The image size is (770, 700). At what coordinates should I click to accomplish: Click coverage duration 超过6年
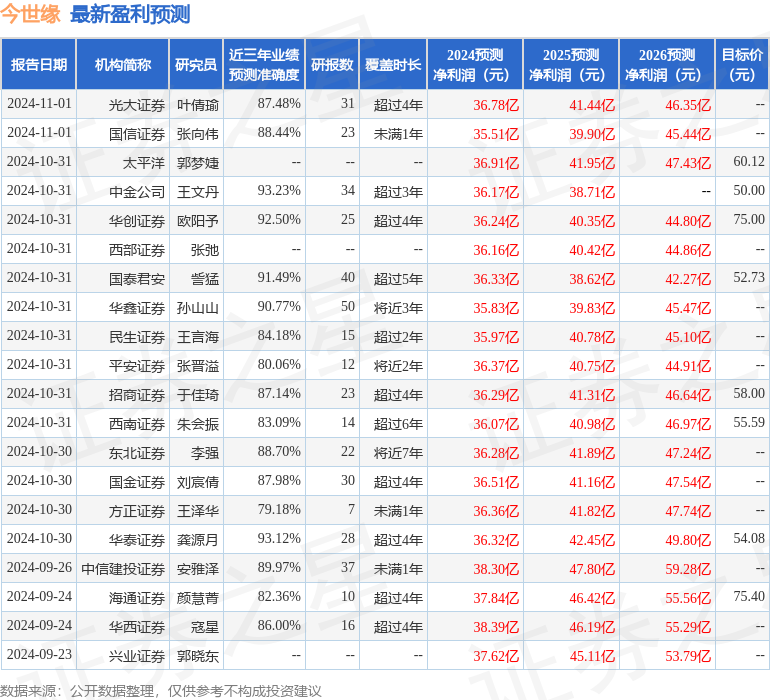(x=398, y=424)
